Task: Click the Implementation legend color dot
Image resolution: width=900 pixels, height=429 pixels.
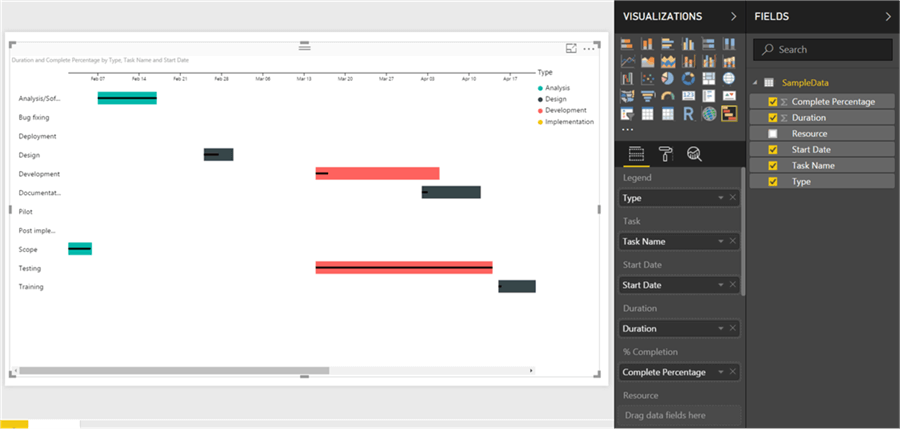Action: tap(540, 122)
